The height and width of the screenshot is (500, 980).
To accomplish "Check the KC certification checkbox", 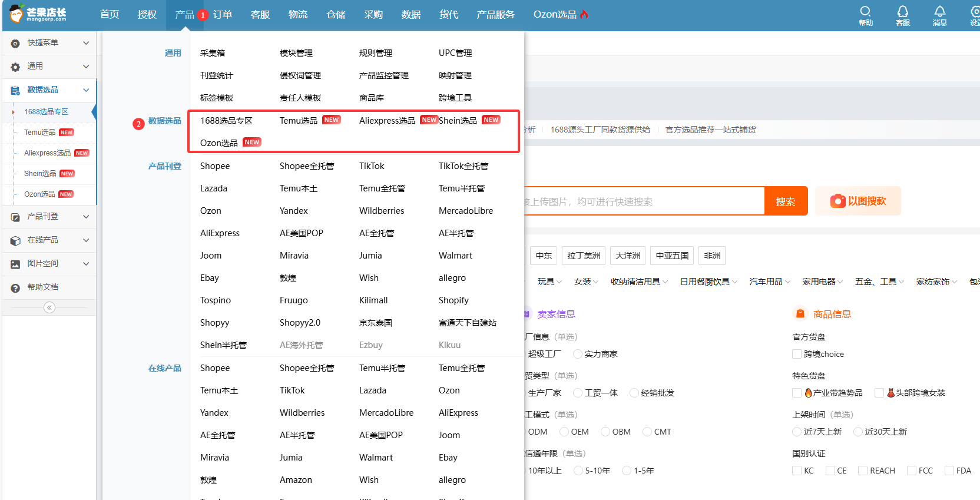I will tap(797, 471).
